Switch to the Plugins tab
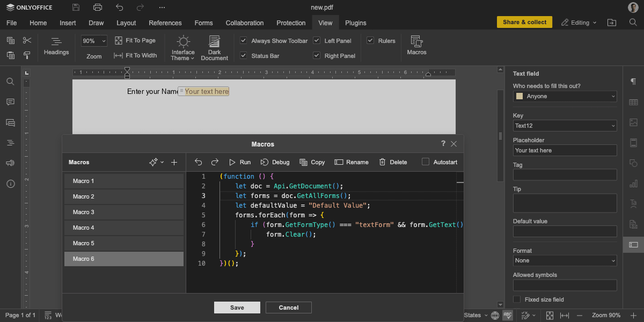This screenshot has height=322, width=644. coord(356,23)
